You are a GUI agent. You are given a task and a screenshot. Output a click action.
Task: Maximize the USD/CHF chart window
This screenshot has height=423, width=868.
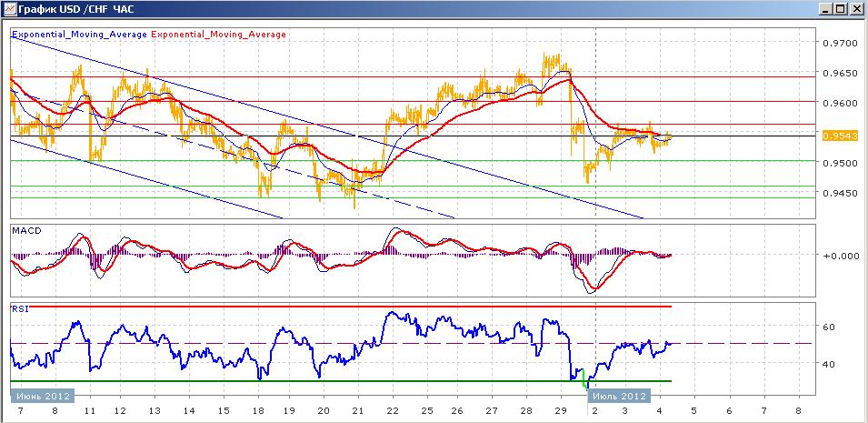[x=841, y=9]
